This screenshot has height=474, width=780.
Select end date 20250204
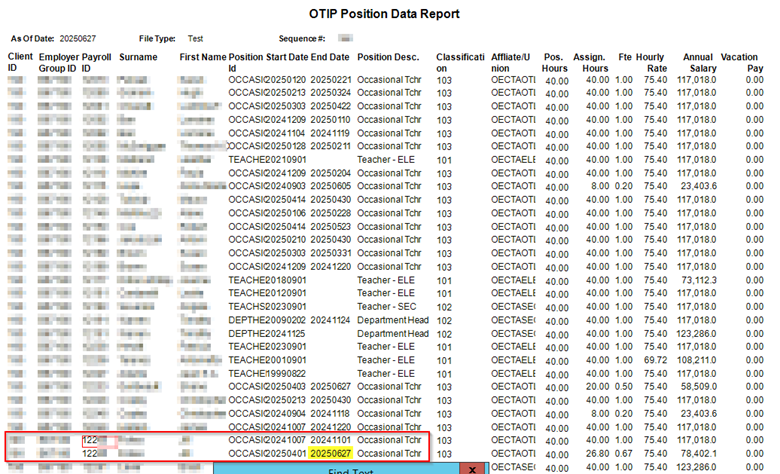330,173
